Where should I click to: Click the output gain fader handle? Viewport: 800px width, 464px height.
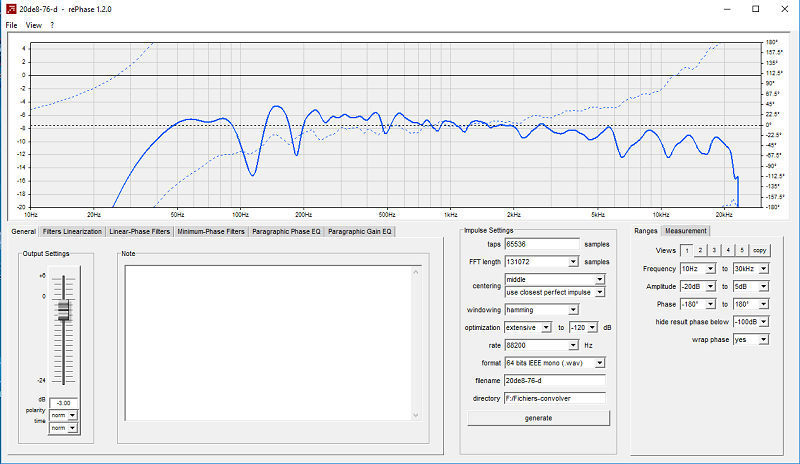(64, 310)
